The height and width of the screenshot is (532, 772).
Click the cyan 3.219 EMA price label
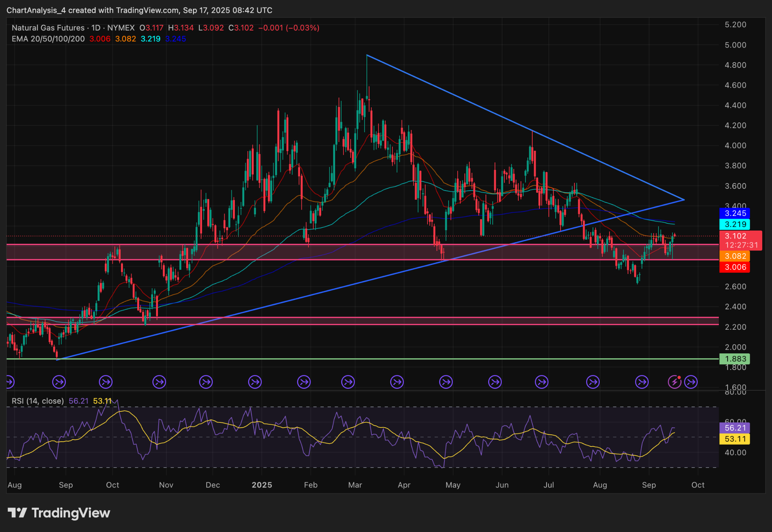735,224
